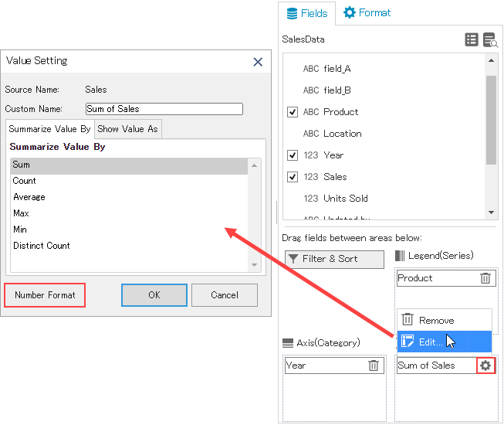Select the Year item in Axis area
This screenshot has height=425, width=504.
tap(334, 365)
